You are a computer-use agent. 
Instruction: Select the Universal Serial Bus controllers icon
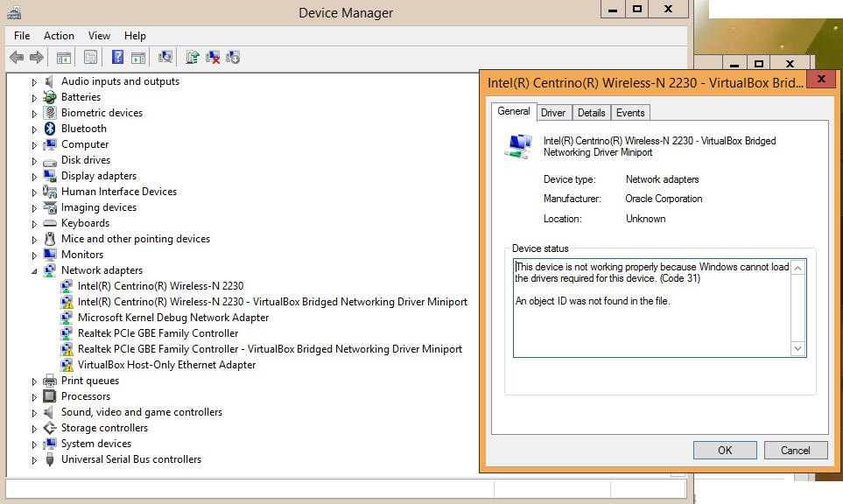(x=50, y=459)
